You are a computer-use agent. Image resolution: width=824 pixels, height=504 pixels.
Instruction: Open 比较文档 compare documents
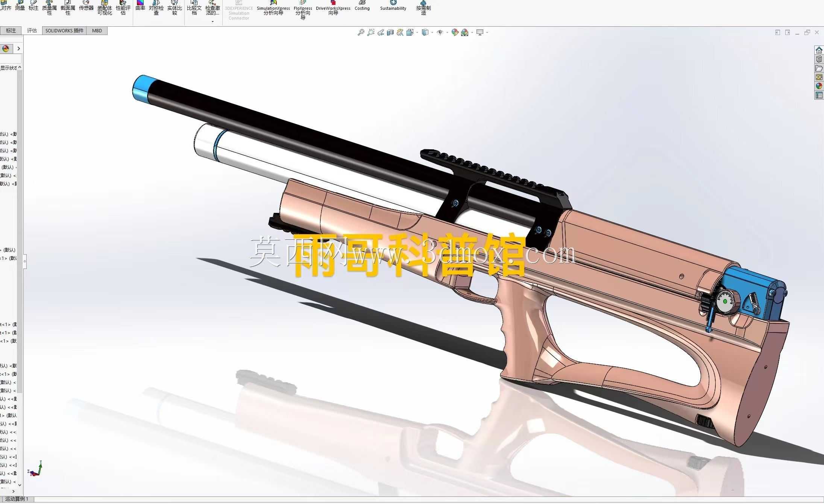(x=194, y=8)
